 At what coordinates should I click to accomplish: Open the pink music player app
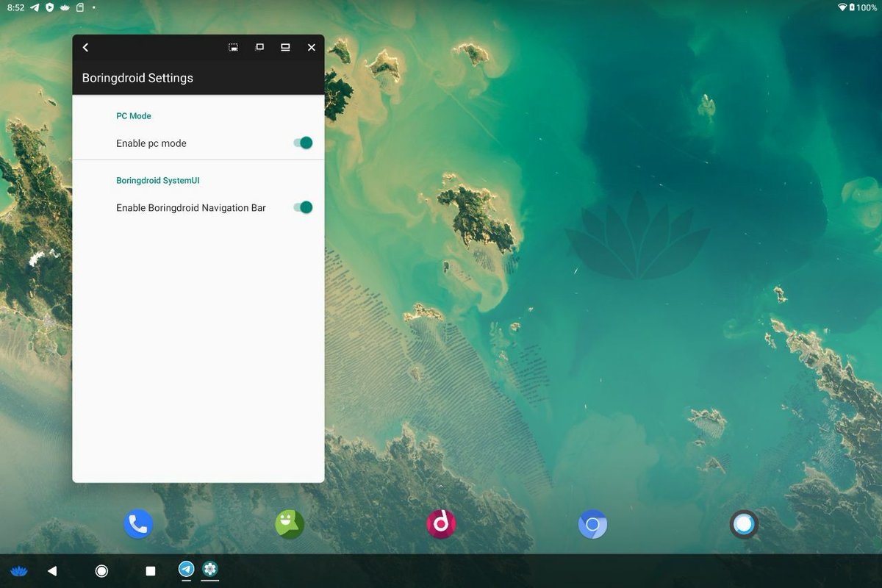coord(441,524)
